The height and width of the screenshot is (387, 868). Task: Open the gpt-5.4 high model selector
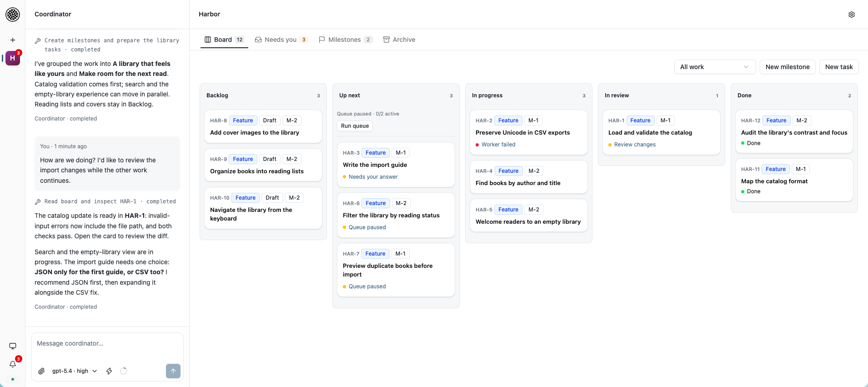[x=75, y=371]
